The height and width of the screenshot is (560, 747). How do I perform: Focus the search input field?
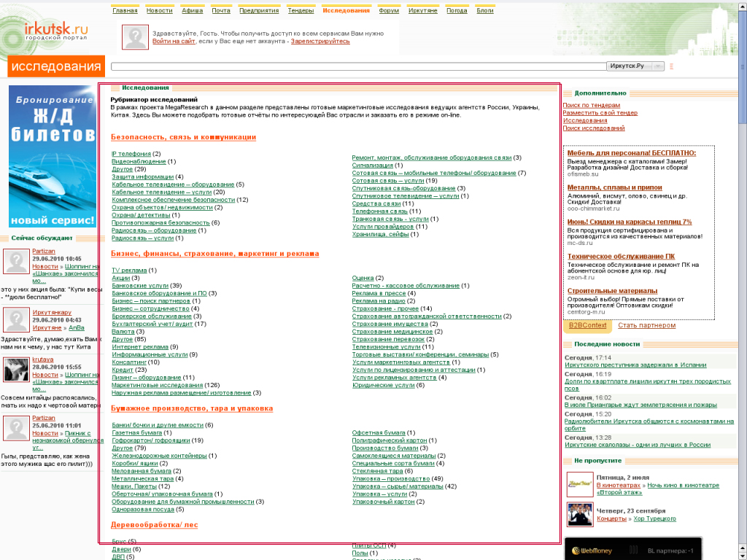point(357,66)
